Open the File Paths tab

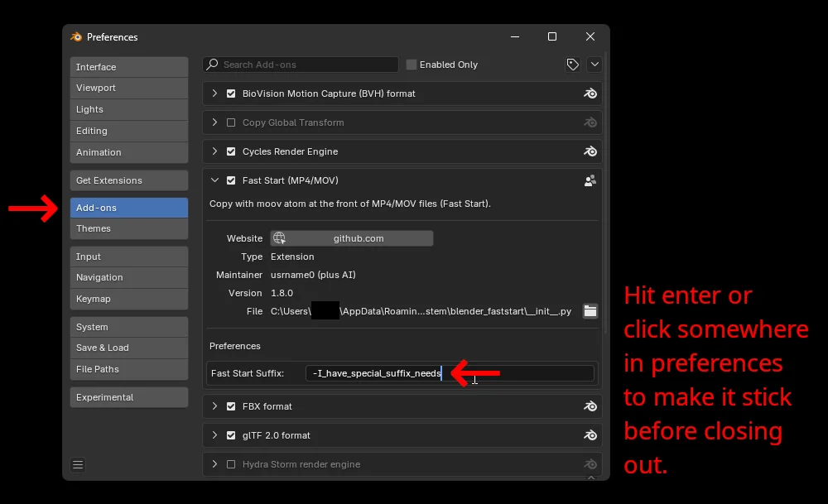129,369
